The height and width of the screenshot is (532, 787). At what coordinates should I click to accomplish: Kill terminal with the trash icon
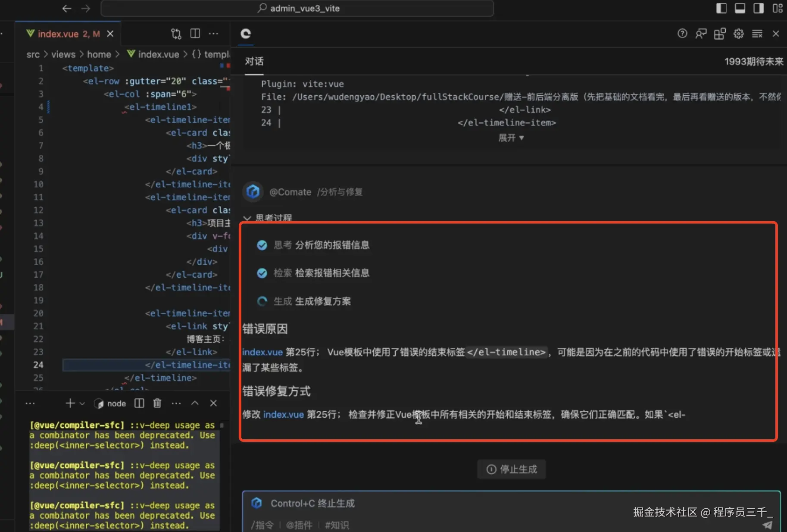click(157, 403)
